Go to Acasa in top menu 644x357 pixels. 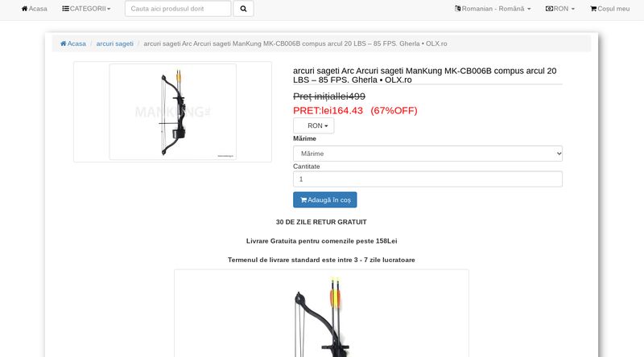(34, 9)
